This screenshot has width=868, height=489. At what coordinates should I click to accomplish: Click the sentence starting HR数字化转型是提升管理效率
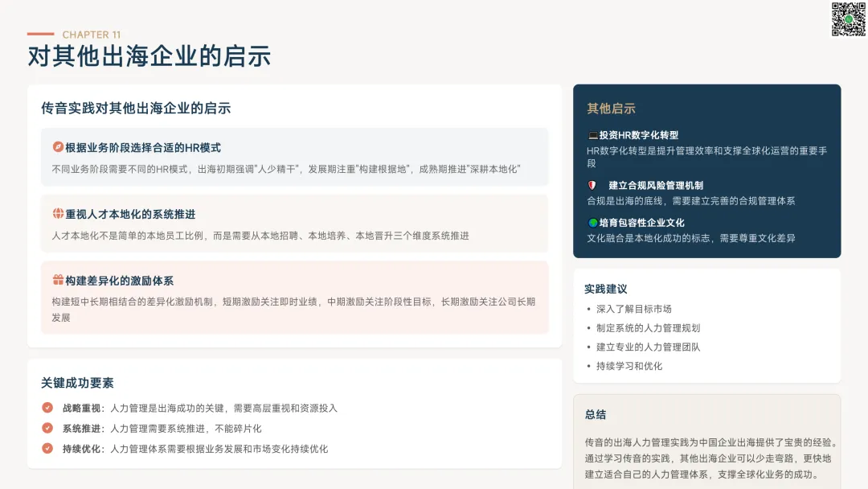tap(707, 157)
